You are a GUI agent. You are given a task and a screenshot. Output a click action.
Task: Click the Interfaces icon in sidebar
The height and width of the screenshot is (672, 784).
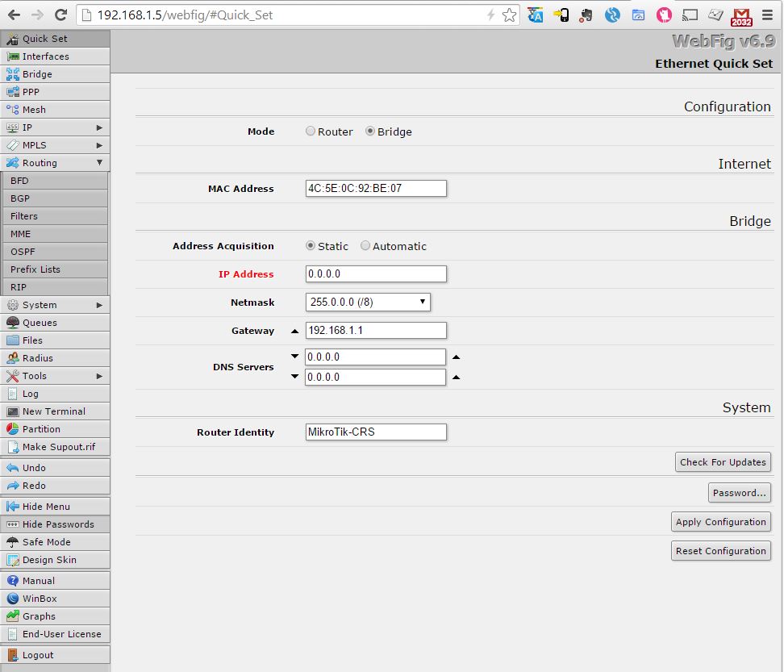(x=13, y=56)
